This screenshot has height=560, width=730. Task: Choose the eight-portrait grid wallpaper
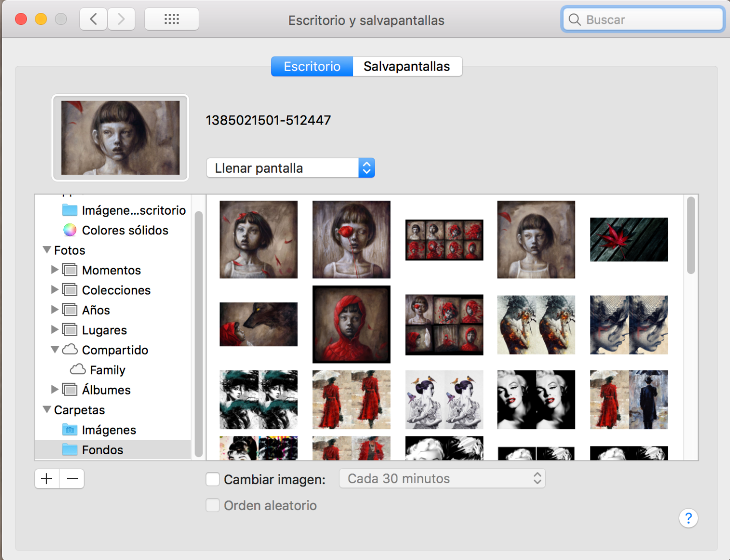[444, 240]
